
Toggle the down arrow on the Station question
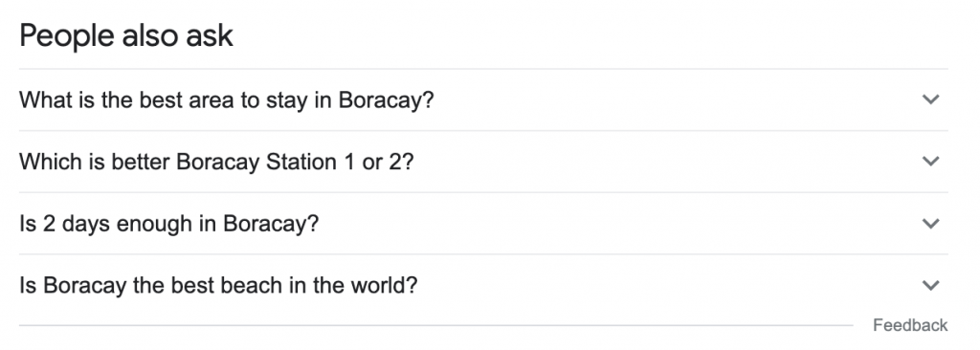coord(930,162)
